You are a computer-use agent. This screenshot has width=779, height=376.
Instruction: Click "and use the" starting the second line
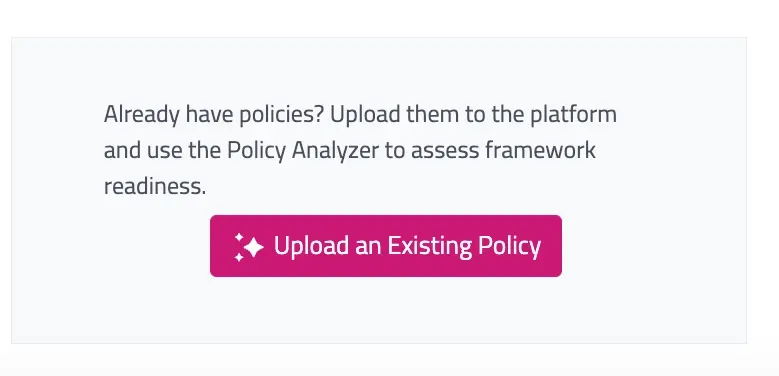(x=162, y=151)
